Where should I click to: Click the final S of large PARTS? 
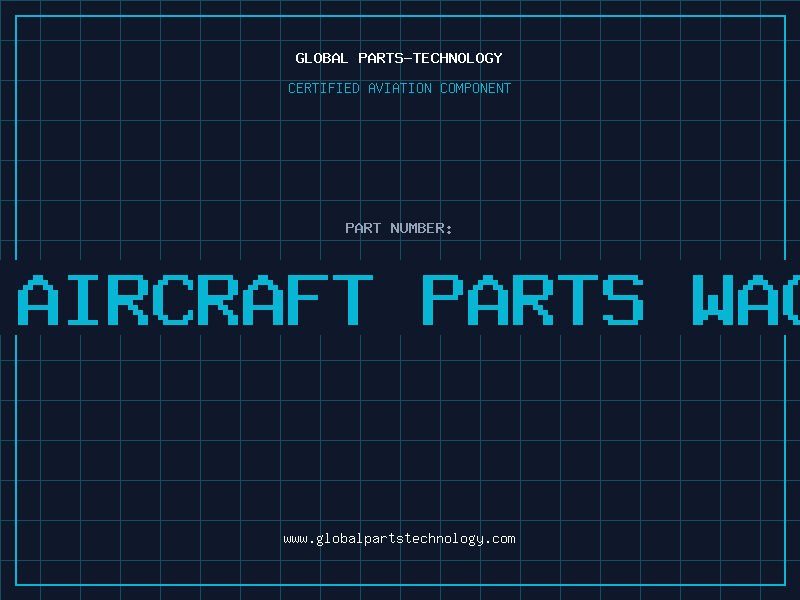click(x=623, y=300)
